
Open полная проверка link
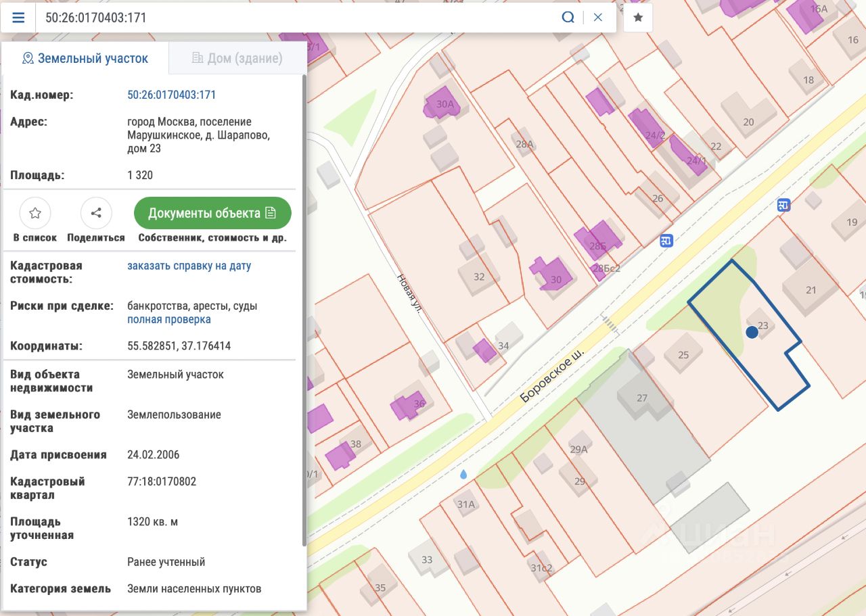pyautogui.click(x=169, y=319)
